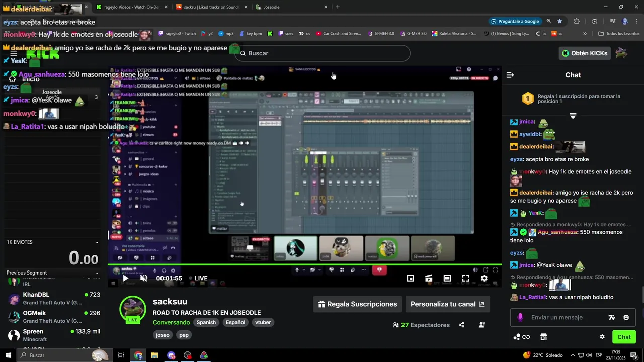644x362 pixels.
Task: Open Chrome from the taskbar
Action: click(138, 355)
